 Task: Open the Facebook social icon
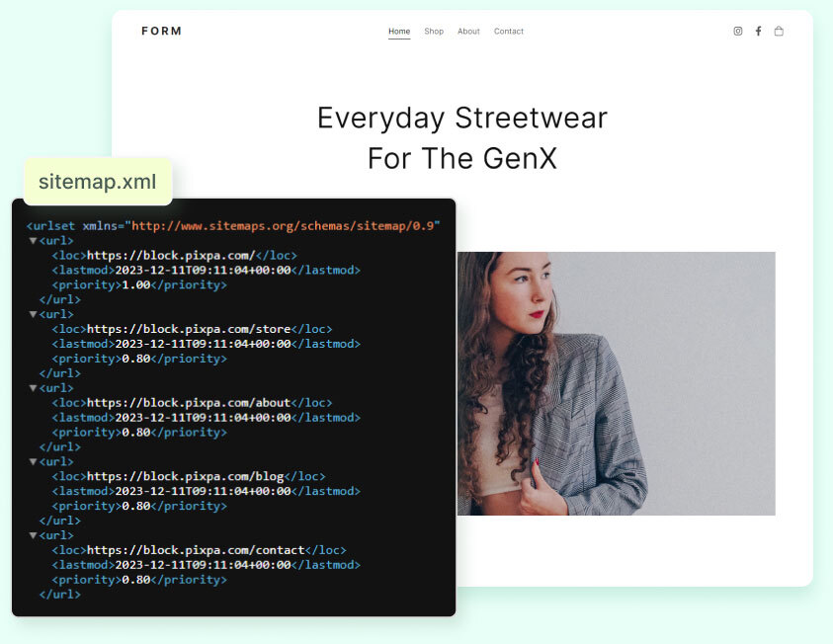point(758,32)
